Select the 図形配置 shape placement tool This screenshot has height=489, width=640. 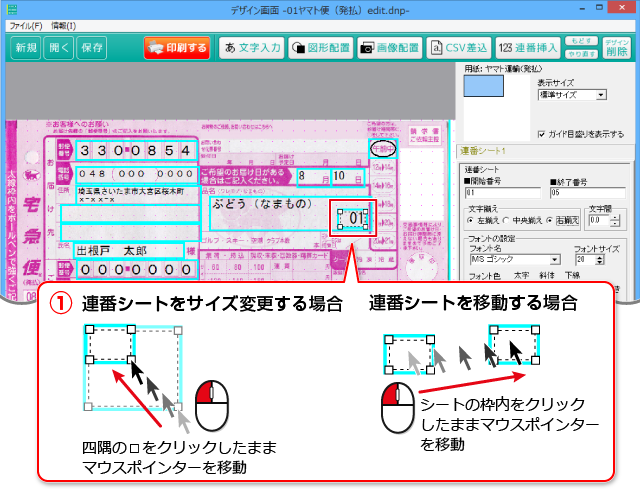tap(321, 48)
